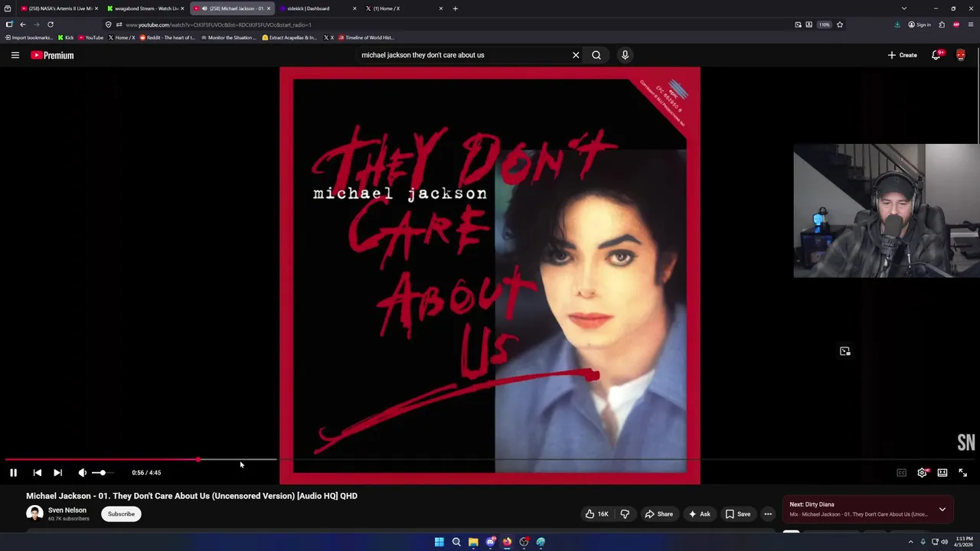Open Monitor the Situation bookmark
Image resolution: width=980 pixels, height=551 pixels.
pyautogui.click(x=229, y=37)
